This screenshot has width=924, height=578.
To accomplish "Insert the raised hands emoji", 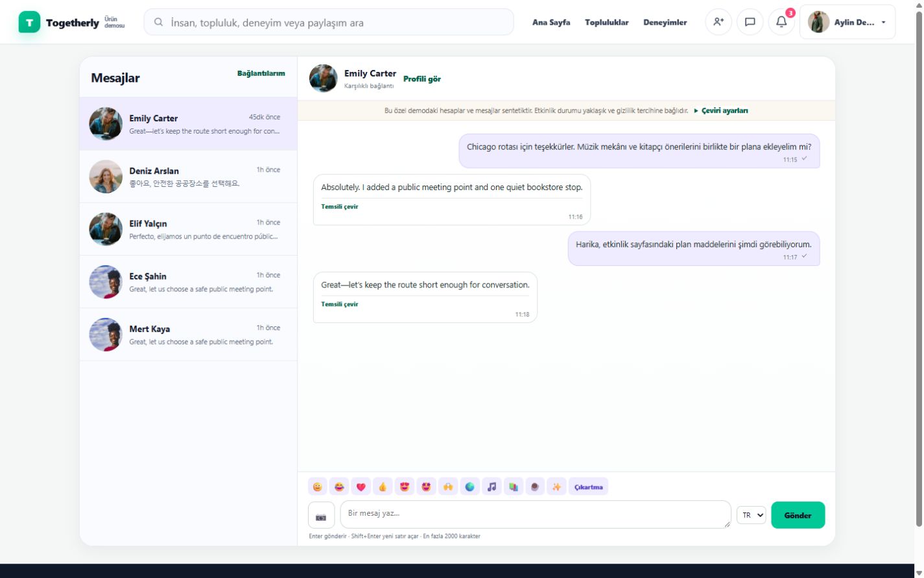I will click(x=448, y=487).
